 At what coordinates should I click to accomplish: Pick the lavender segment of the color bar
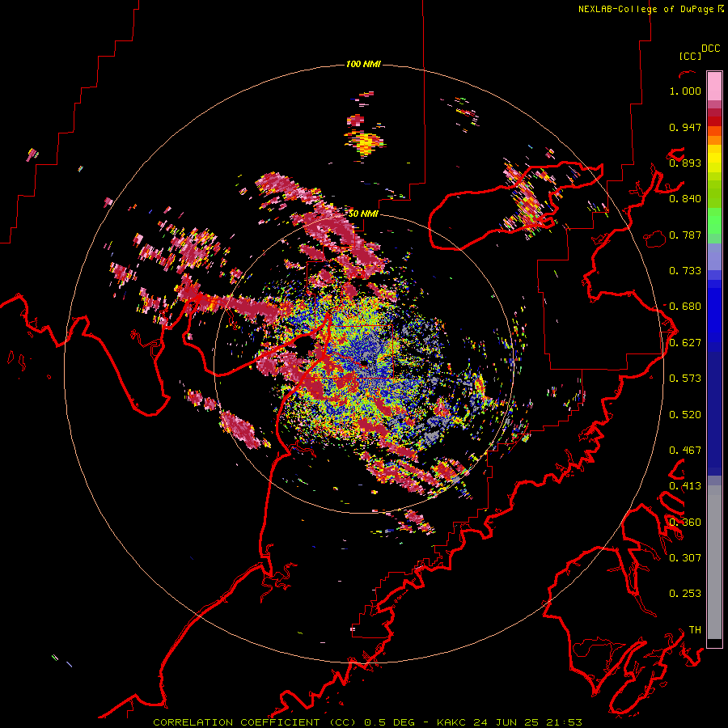point(714,256)
